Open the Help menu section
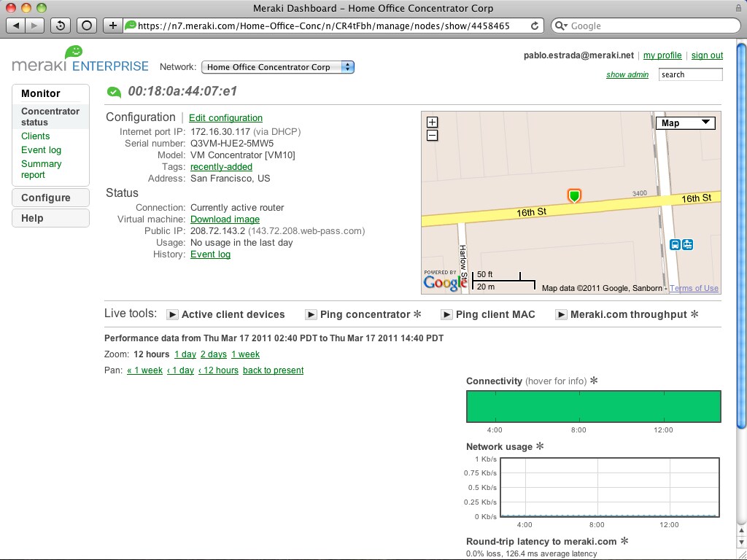The height and width of the screenshot is (560, 747). (50, 218)
